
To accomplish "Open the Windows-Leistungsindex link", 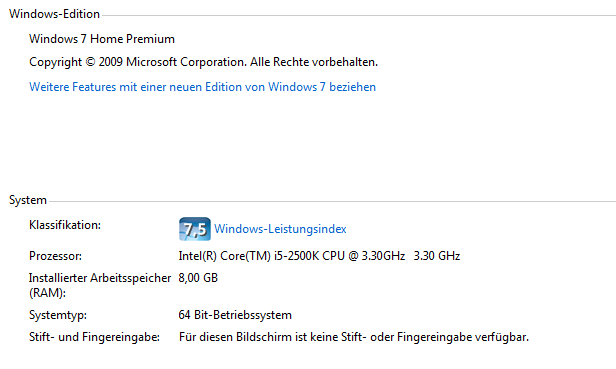I will (x=280, y=229).
